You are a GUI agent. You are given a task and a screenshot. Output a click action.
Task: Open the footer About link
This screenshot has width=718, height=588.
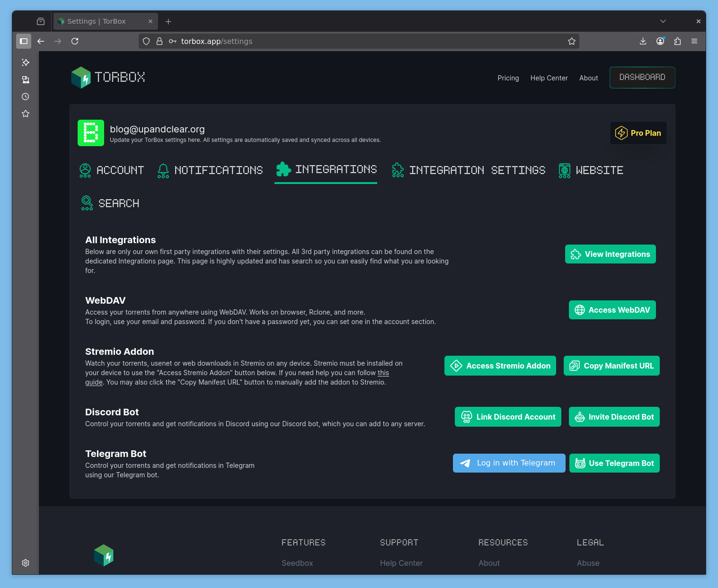tap(489, 563)
